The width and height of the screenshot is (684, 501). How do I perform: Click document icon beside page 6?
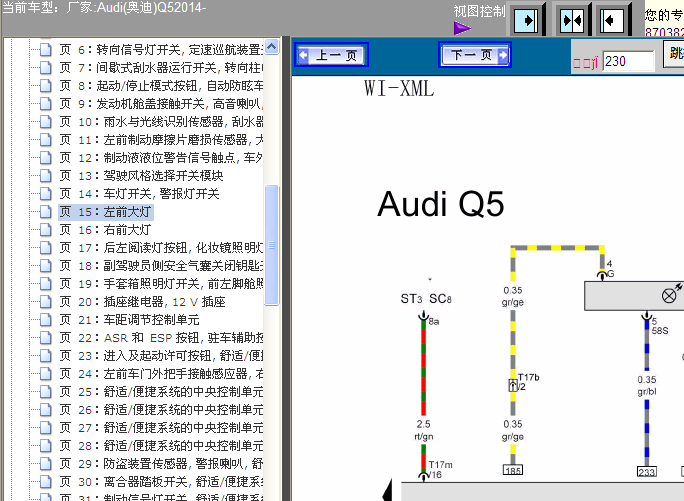(46, 50)
